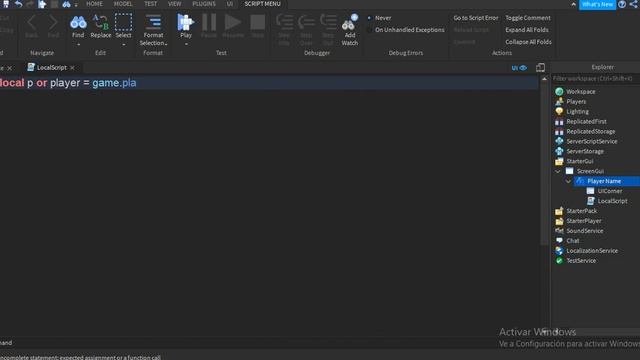Screen dimensions: 640x360
Task: Open the PLUGINS ribbon tab
Action: click(x=204, y=4)
